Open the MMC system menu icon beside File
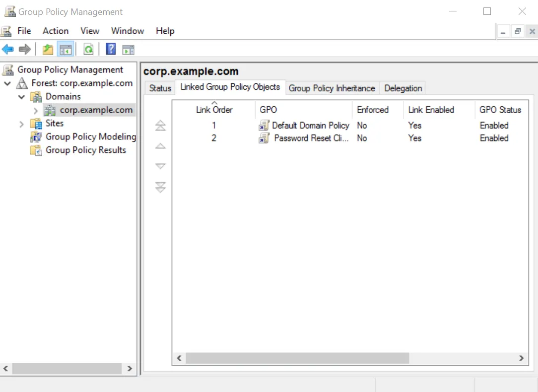The image size is (538, 392). [6, 31]
